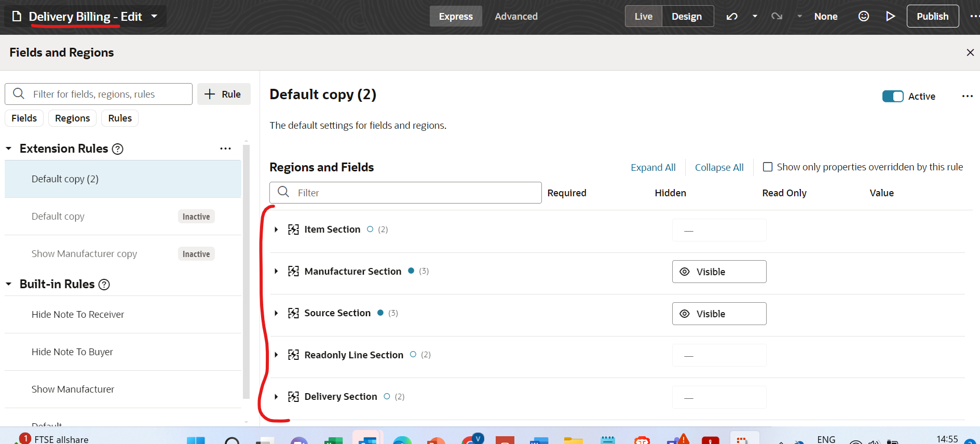
Task: Click magnifier icon in Regions filter
Action: pos(283,192)
